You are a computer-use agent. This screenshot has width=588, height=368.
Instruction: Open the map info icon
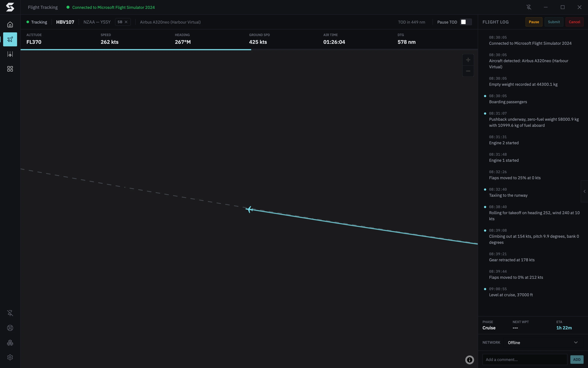pos(469,360)
